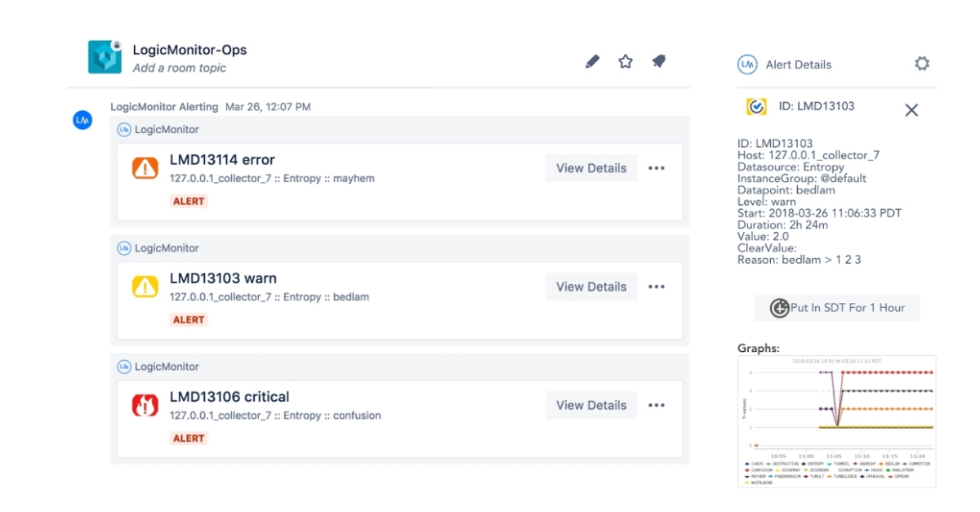
Task: Star the LogicMonitor-Ops room
Action: [x=626, y=61]
